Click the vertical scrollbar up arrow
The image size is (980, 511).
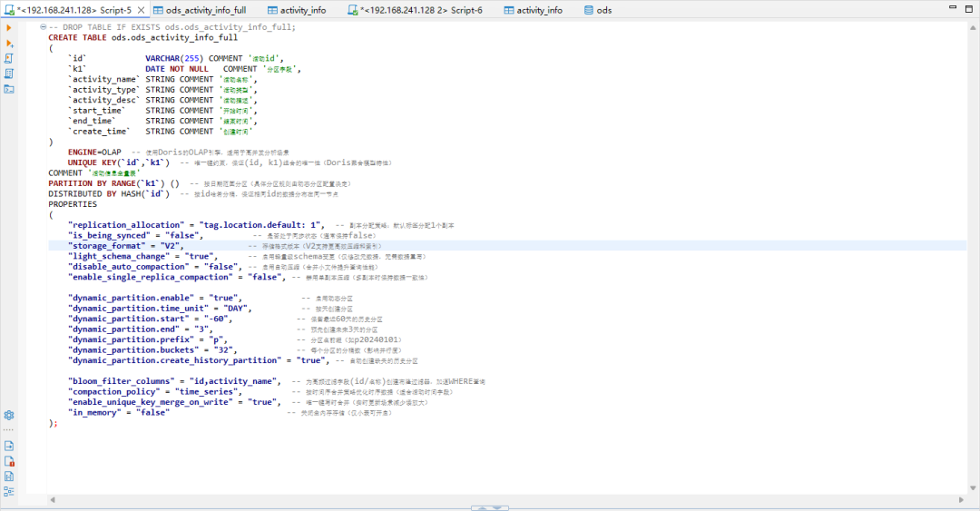tap(973, 27)
